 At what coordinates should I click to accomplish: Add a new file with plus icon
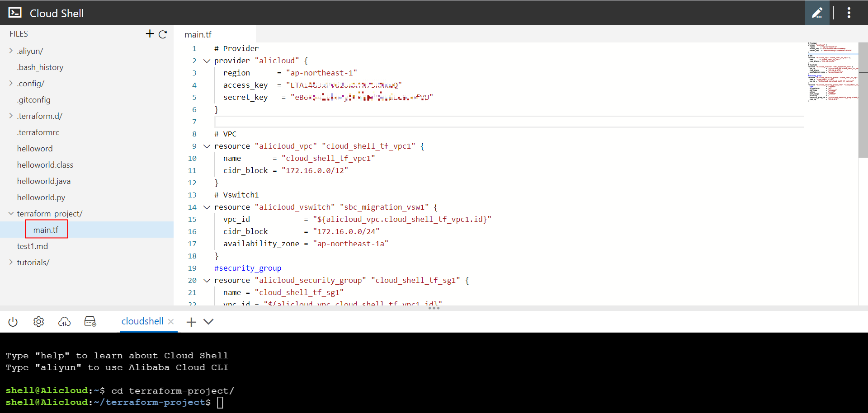pyautogui.click(x=150, y=34)
